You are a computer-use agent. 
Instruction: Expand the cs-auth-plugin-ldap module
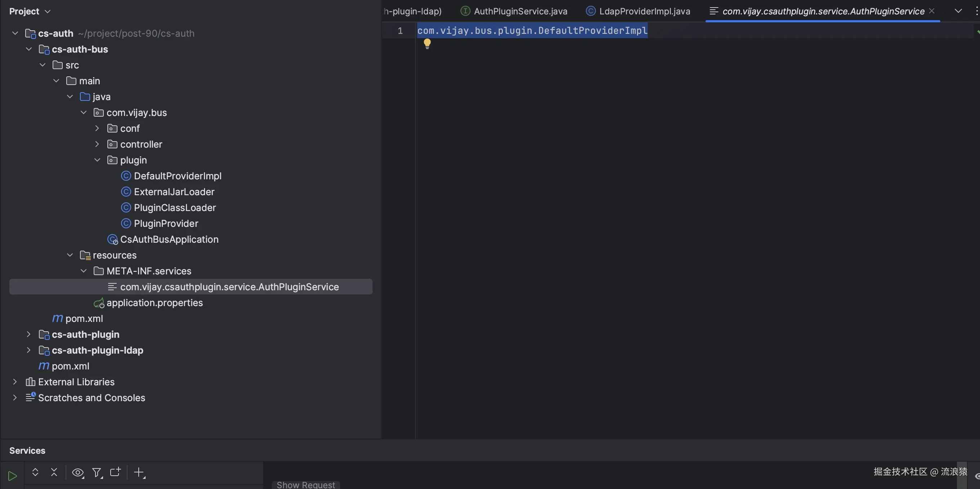[x=28, y=350]
